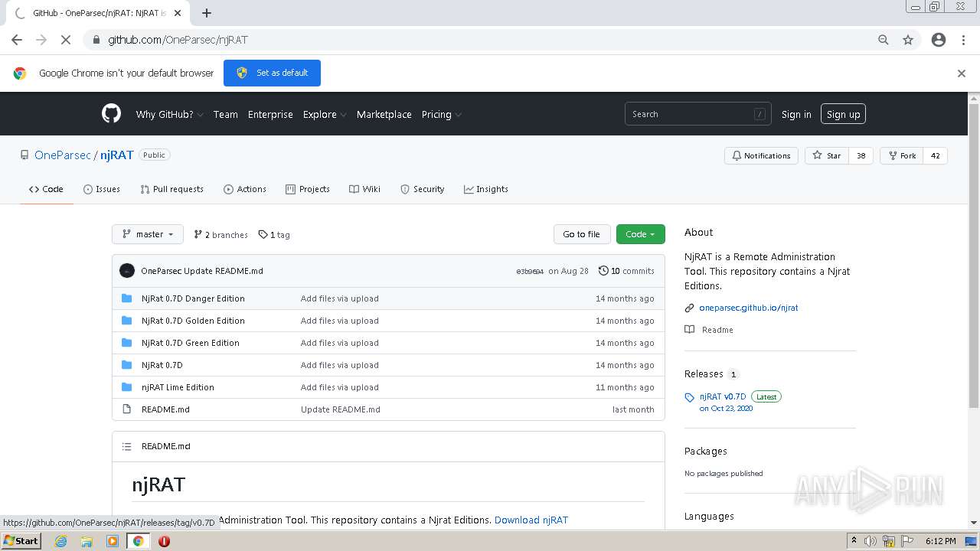
Task: Expand the Explore menu
Action: 325,114
